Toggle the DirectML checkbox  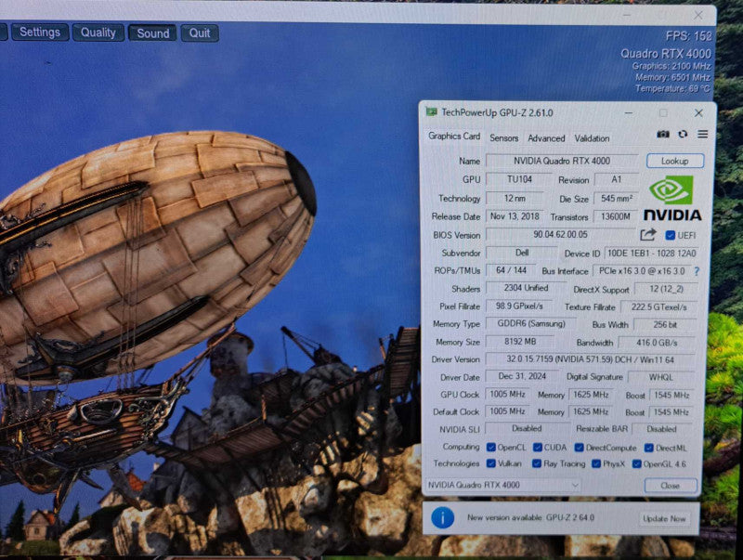(649, 448)
